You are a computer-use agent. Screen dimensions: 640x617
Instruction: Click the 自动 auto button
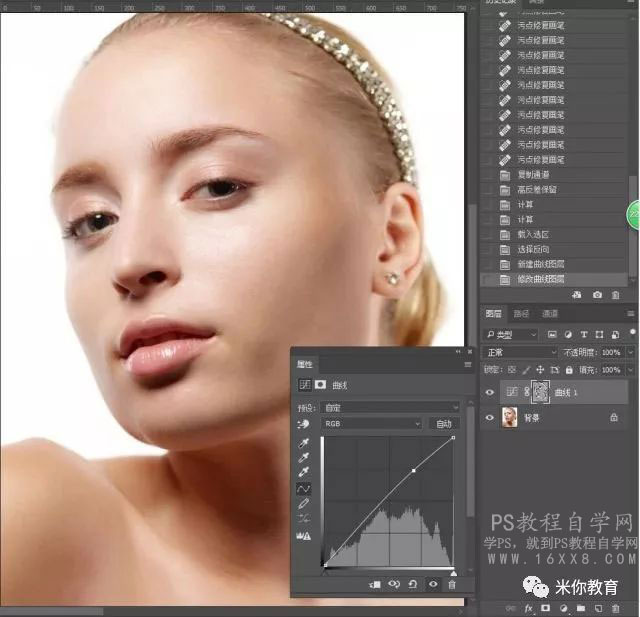[444, 424]
